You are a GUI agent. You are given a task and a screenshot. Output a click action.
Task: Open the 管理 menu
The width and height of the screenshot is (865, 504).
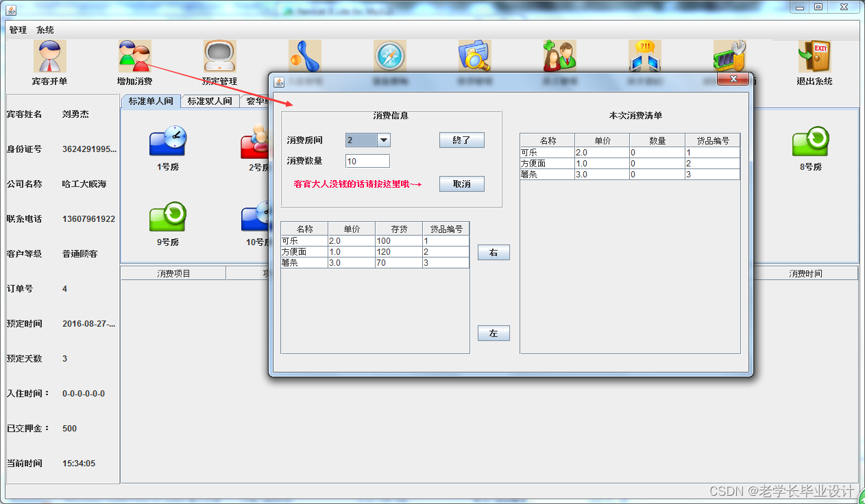(17, 29)
